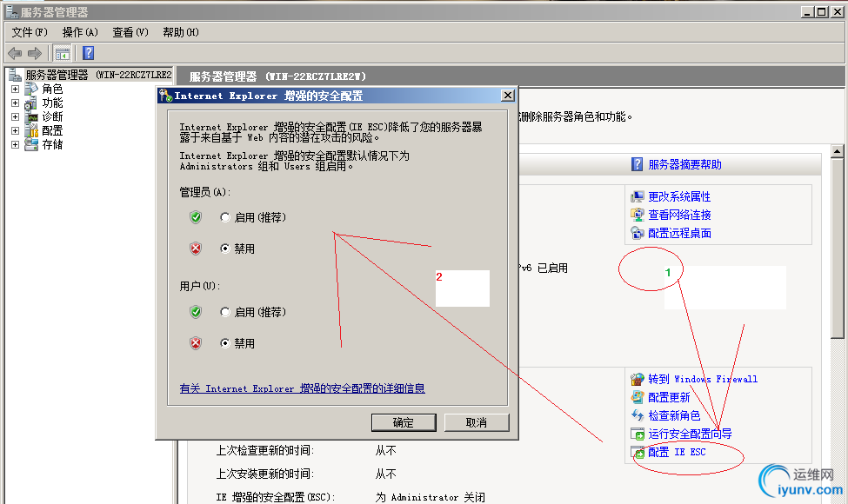848x504 pixels.
Task: Open the 转到 Windows Firewall link
Action: click(x=703, y=379)
